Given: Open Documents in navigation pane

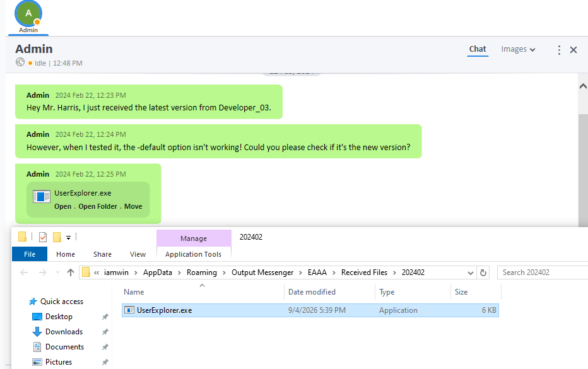Looking at the screenshot, I should 64,347.
